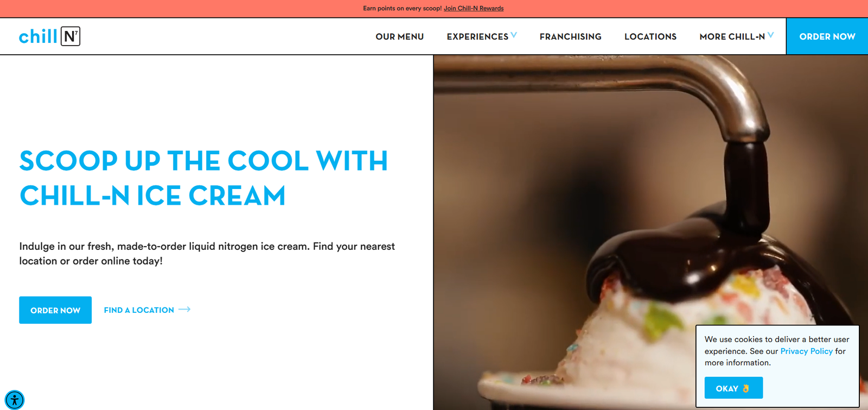Viewport: 868px width, 410px height.
Task: Open the Privacy Policy link
Action: click(x=807, y=351)
